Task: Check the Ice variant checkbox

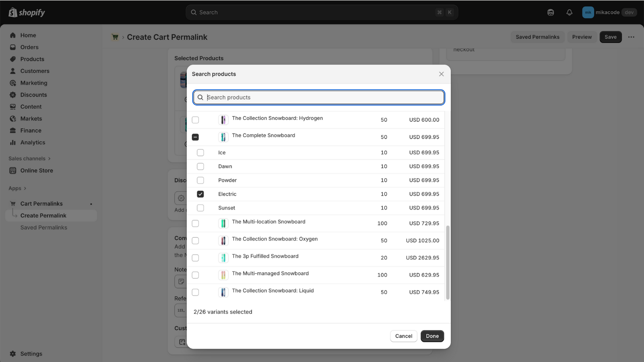Action: 200,152
